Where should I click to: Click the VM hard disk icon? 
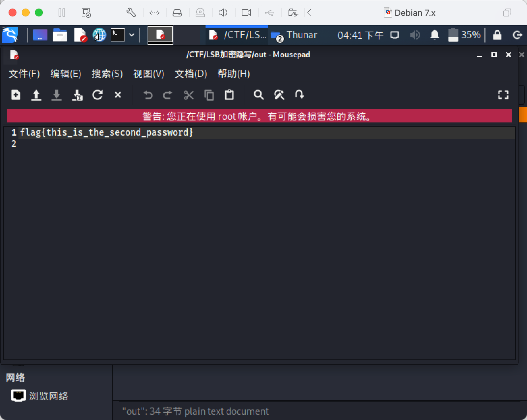pos(177,13)
